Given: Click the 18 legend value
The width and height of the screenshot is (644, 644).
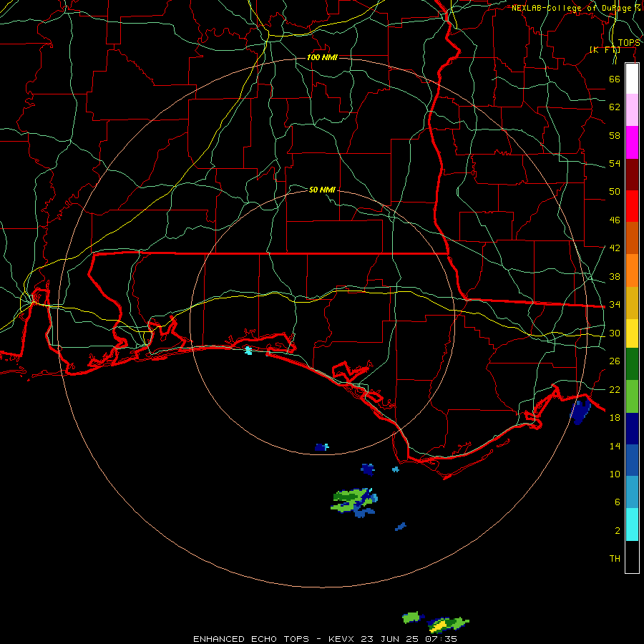Looking at the screenshot, I should [x=615, y=418].
